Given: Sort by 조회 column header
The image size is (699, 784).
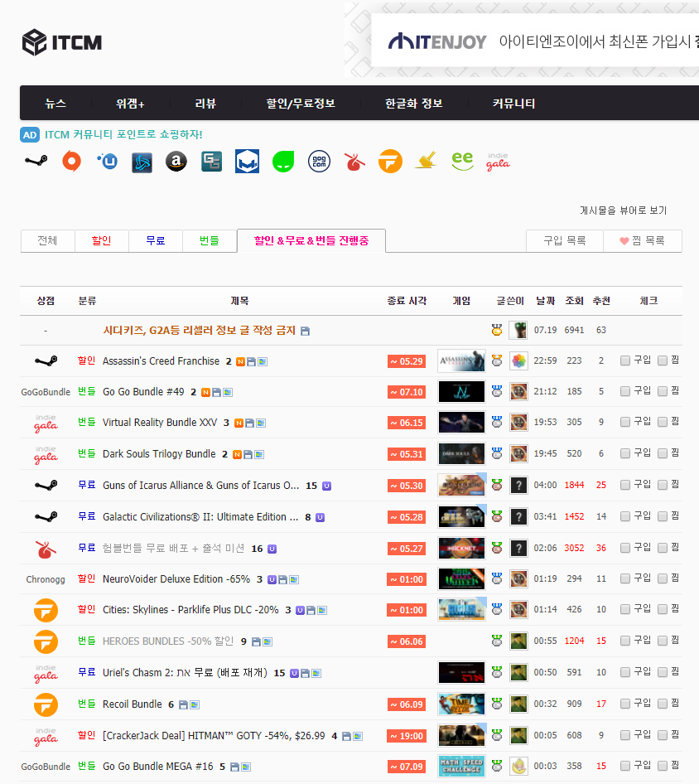Looking at the screenshot, I should [x=574, y=301].
